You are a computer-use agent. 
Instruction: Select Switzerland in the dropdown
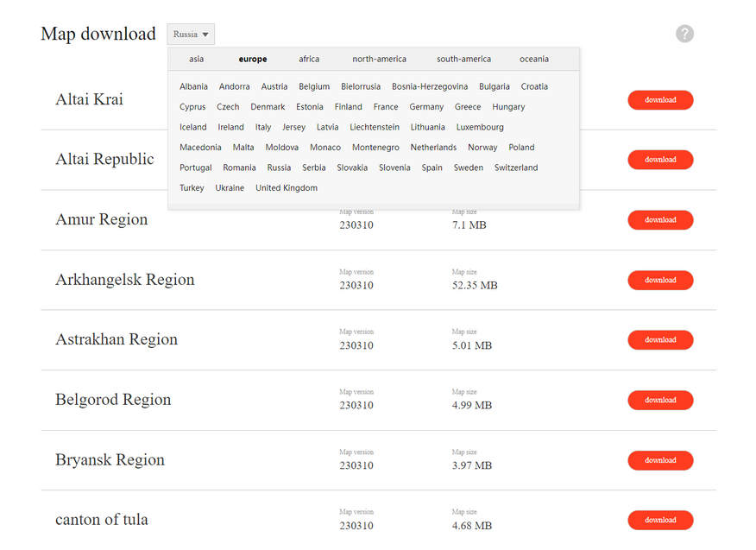(x=516, y=168)
